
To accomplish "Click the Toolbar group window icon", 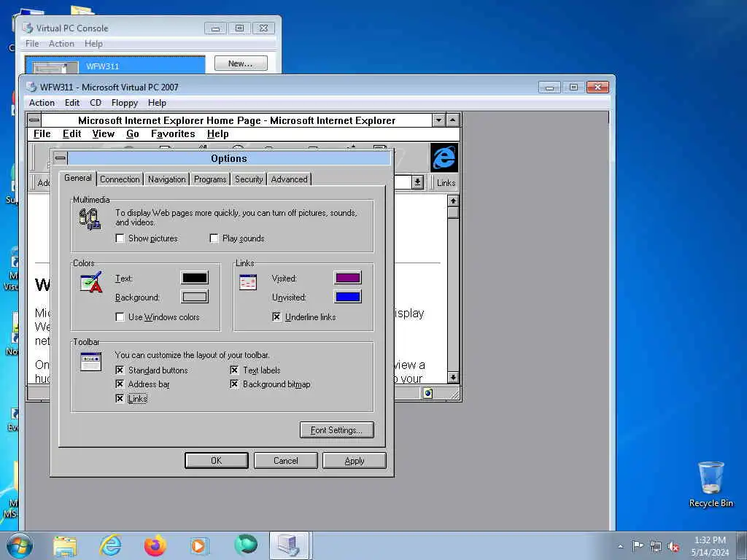I will coord(91,362).
